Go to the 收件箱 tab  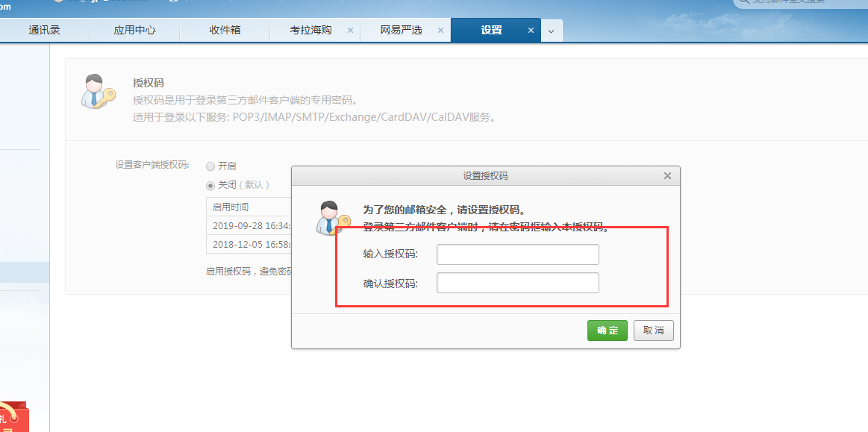pos(225,31)
